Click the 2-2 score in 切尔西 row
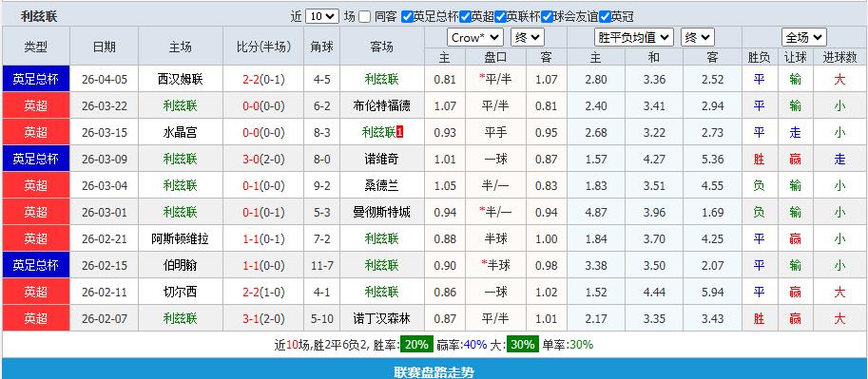The image size is (868, 379). pos(251,292)
